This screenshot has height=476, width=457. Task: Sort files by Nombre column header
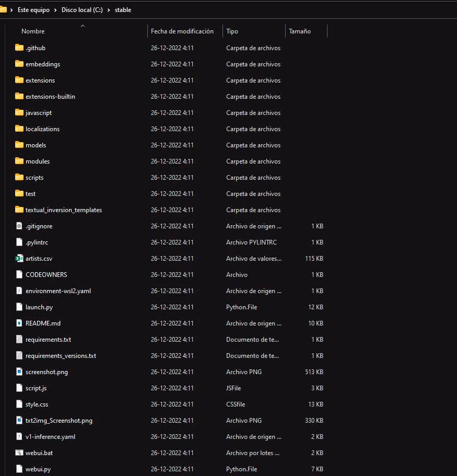pos(33,31)
